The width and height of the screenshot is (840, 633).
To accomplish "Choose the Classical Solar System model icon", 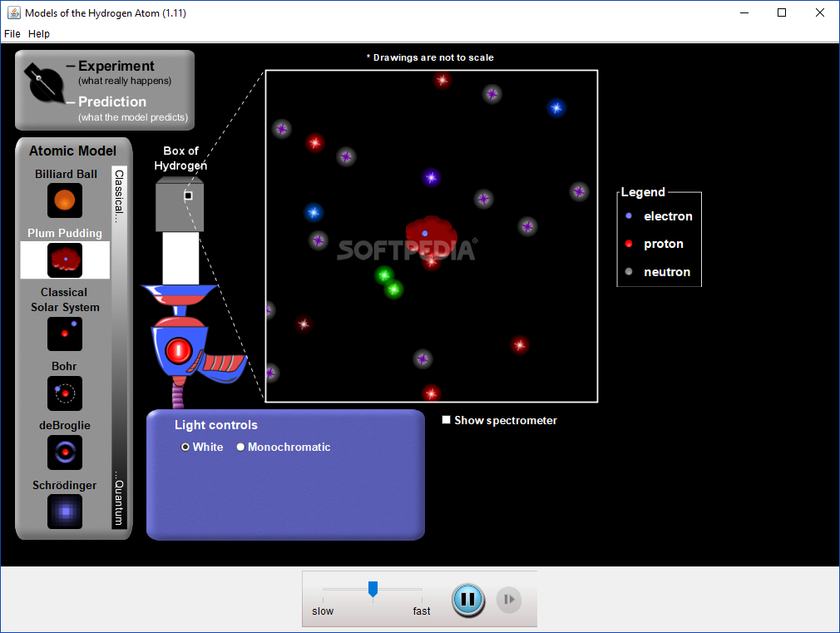I will 65,334.
